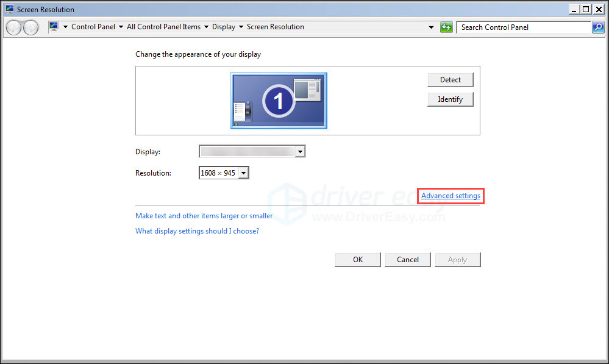Click the back navigation arrow
The width and height of the screenshot is (609, 364).
[x=13, y=27]
